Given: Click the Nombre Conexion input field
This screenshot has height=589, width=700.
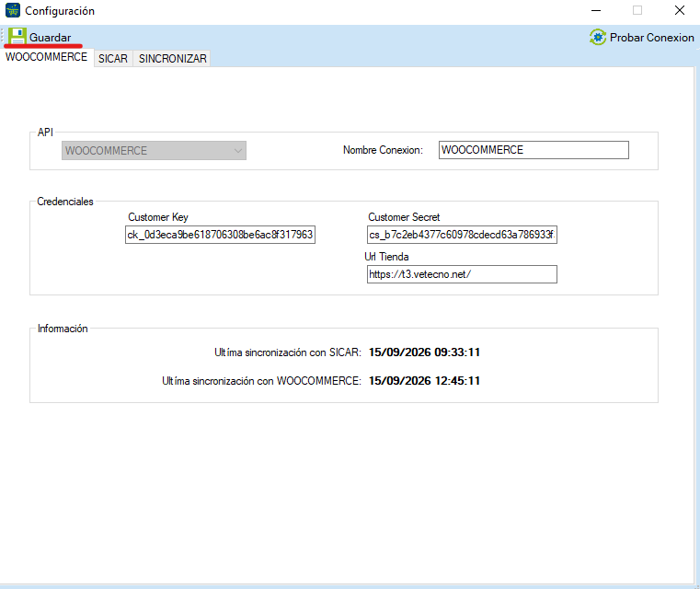Looking at the screenshot, I should tap(534, 150).
